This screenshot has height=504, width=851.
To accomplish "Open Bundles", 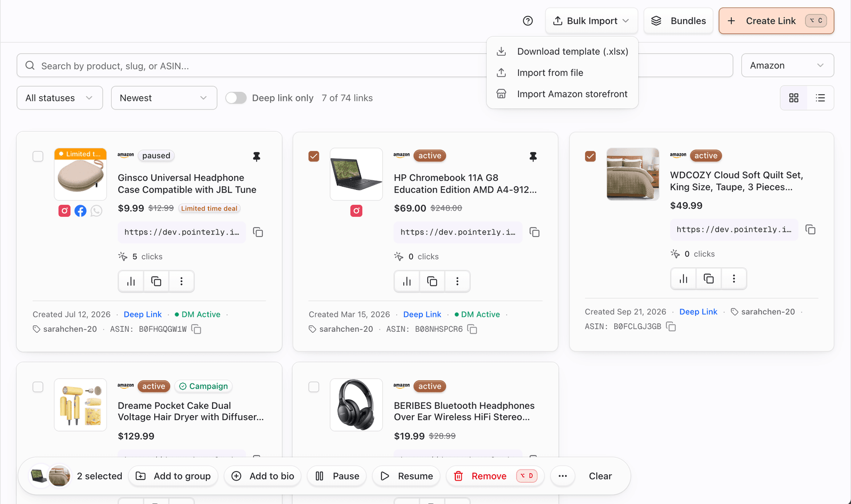I will point(678,21).
